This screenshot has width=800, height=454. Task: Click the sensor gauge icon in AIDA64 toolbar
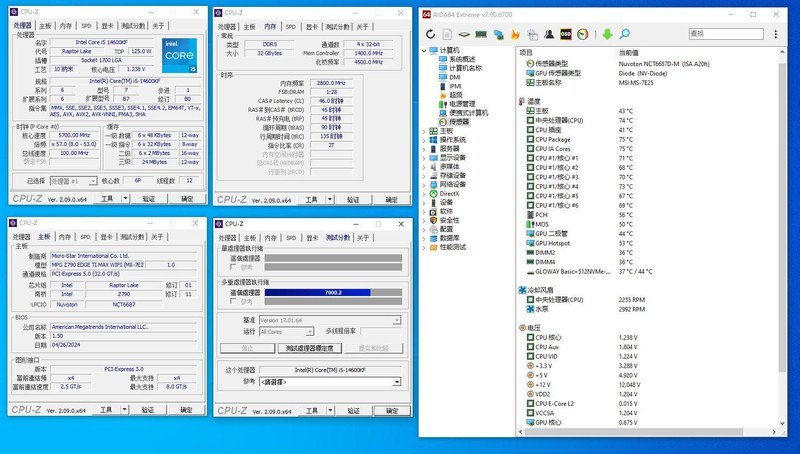pyautogui.click(x=582, y=34)
